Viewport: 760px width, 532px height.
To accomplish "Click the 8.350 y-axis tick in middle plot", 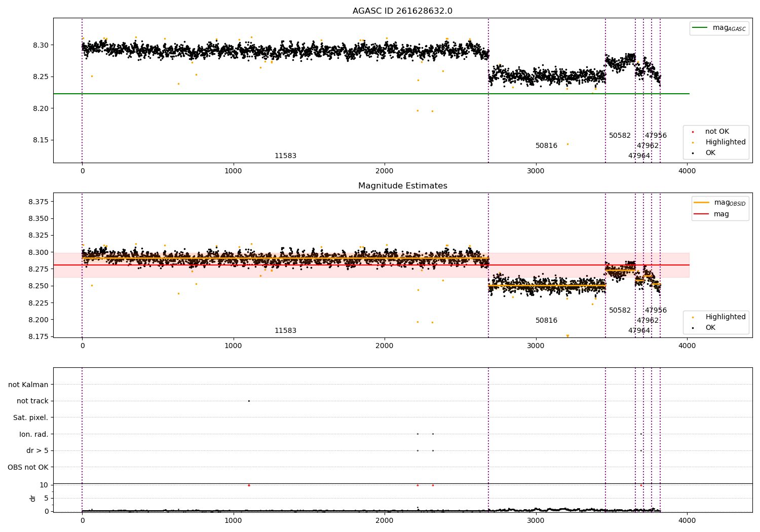I will (39, 218).
